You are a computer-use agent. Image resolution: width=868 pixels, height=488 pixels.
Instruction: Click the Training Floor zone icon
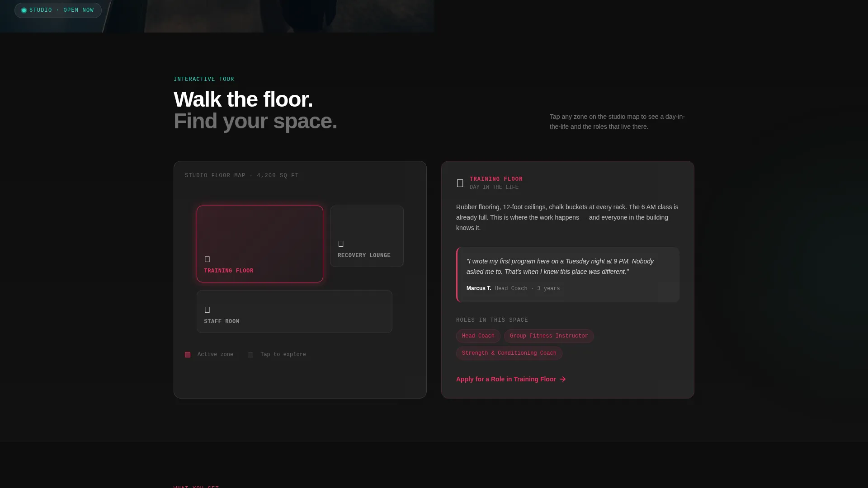(207, 259)
